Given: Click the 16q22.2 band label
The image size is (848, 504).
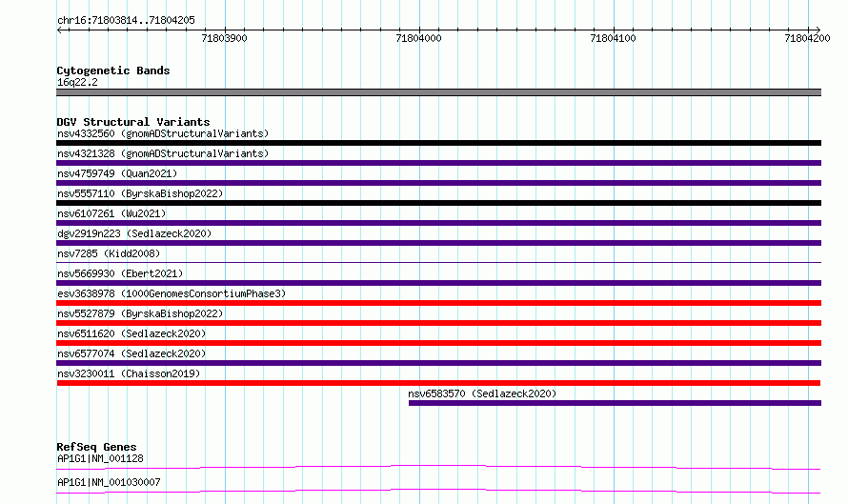Looking at the screenshot, I should (77, 82).
